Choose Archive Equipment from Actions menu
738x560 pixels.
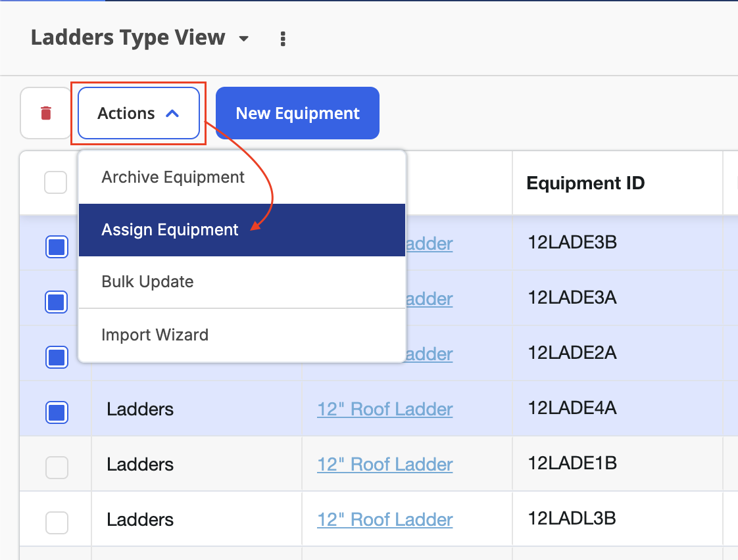tap(242, 177)
